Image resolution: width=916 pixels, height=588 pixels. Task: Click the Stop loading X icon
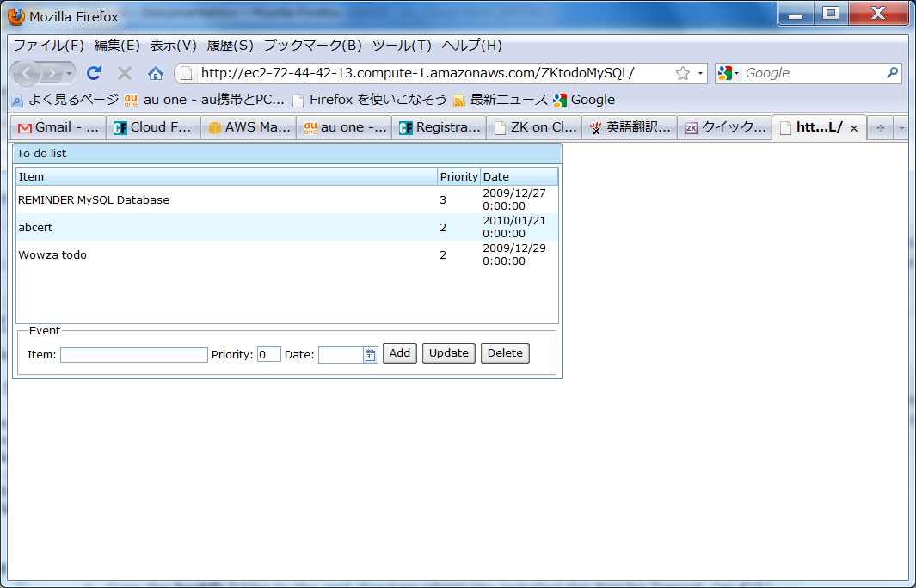[125, 73]
